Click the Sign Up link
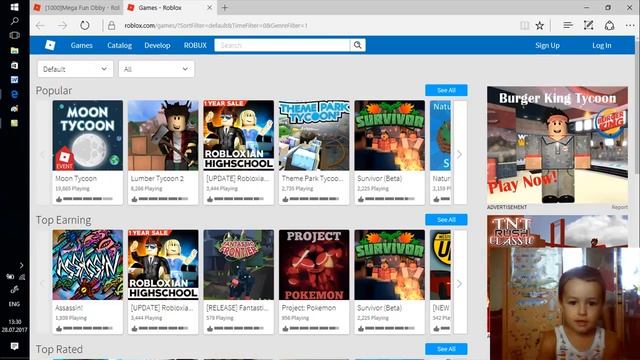The height and width of the screenshot is (360, 640). (x=547, y=45)
